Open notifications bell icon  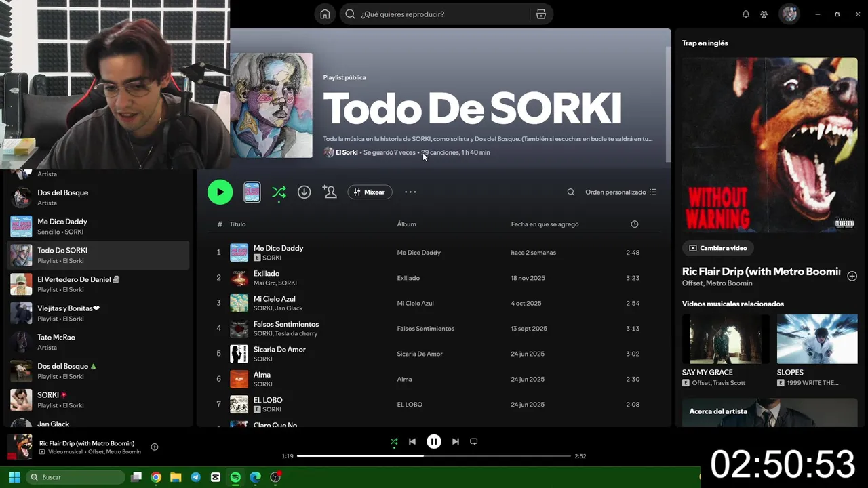(746, 14)
